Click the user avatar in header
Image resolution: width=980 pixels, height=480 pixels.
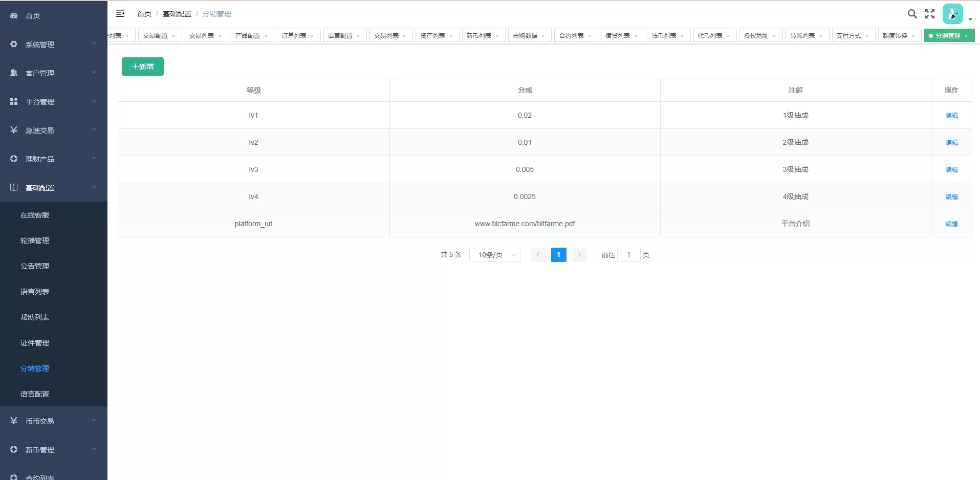click(952, 14)
